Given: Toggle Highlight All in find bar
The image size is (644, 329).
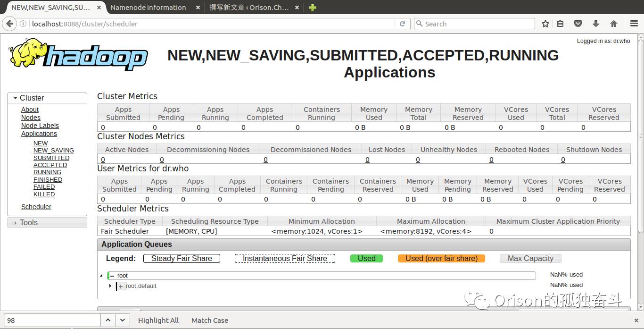Looking at the screenshot, I should [x=158, y=321].
